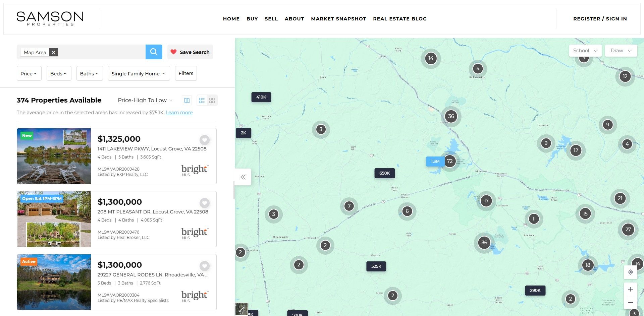Change the Price-High To Low sort order

click(x=145, y=100)
